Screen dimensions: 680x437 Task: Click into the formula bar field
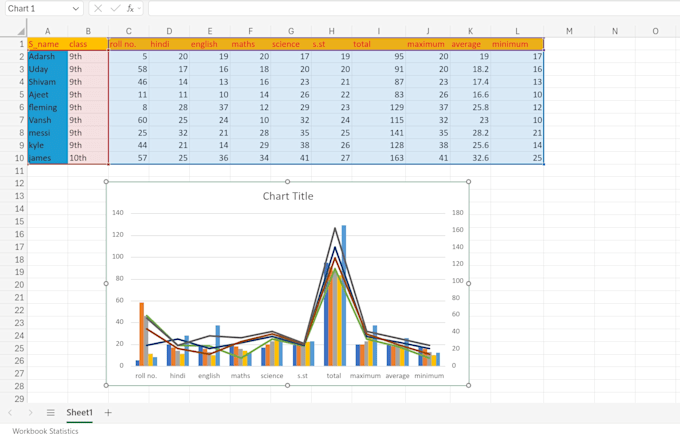coord(414,8)
